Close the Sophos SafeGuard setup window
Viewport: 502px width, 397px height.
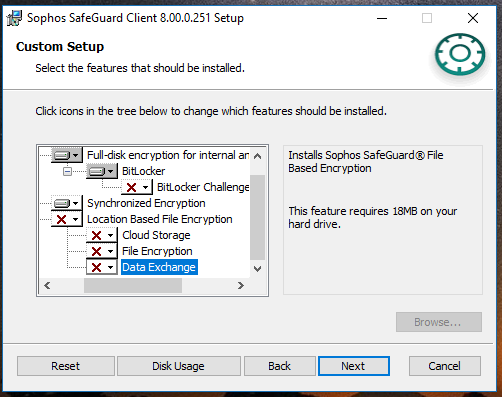point(473,18)
